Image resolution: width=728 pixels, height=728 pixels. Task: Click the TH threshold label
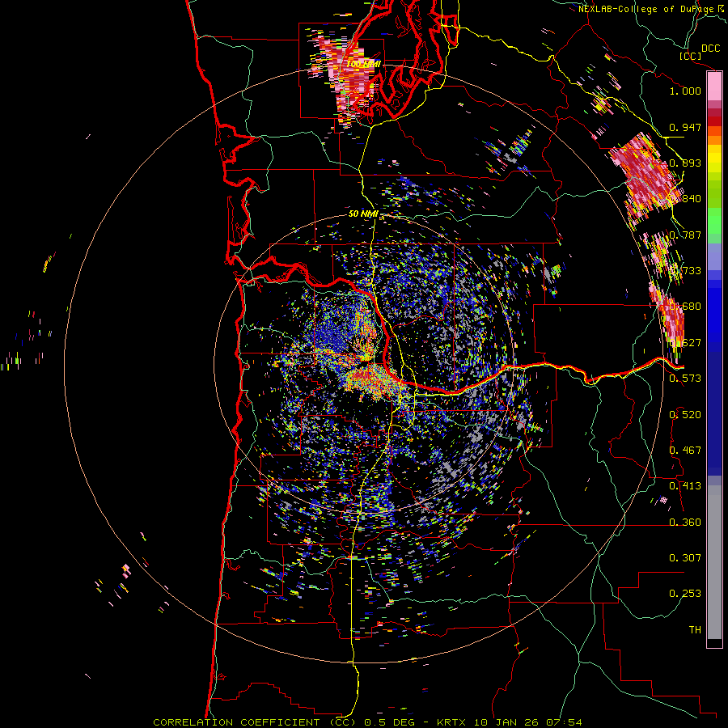695,630
